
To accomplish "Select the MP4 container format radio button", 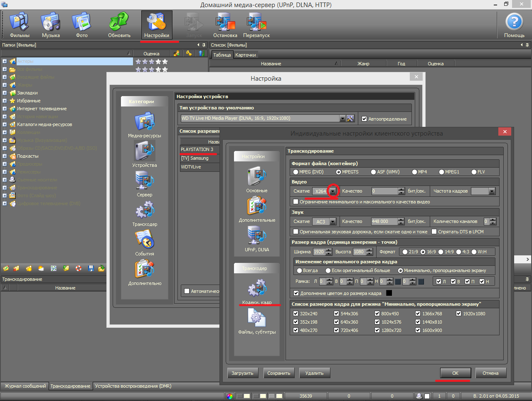I will [x=415, y=172].
